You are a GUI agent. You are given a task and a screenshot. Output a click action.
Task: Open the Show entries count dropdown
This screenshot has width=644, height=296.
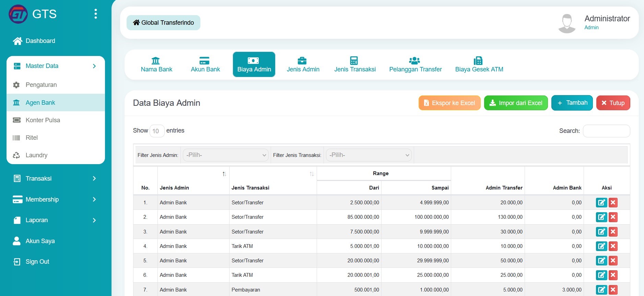[x=157, y=131]
